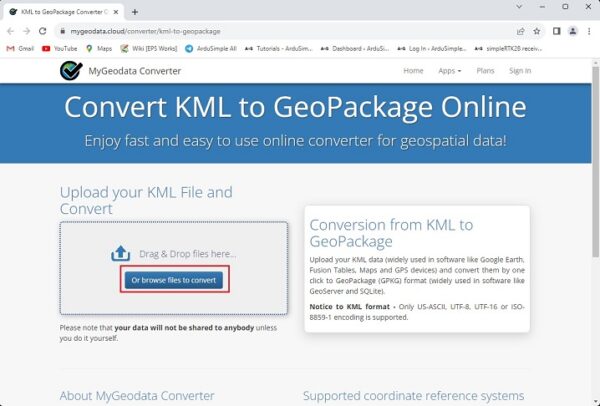Go back with browser back arrow
Image resolution: width=600 pixels, height=406 pixels.
(x=10, y=31)
